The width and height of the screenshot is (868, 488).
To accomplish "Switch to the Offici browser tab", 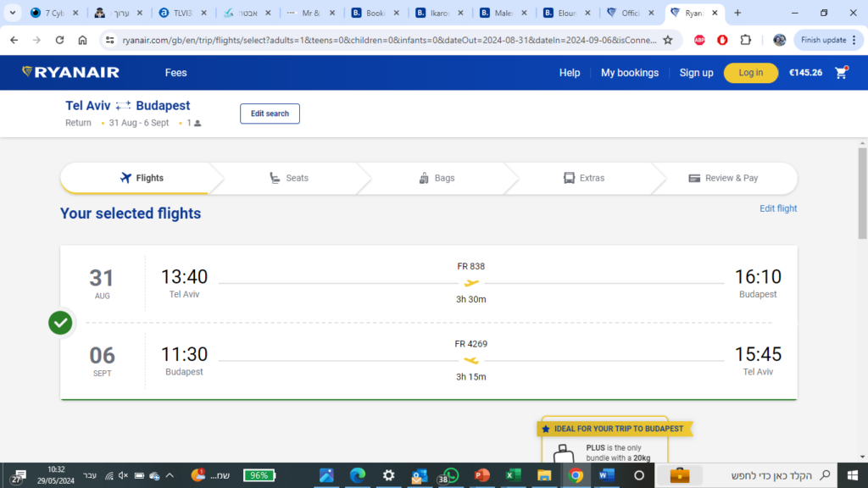I will pyautogui.click(x=630, y=13).
